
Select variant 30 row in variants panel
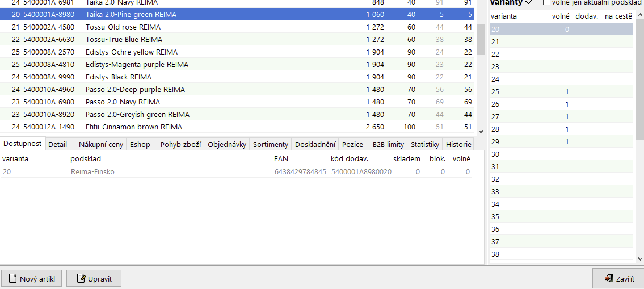coord(561,154)
